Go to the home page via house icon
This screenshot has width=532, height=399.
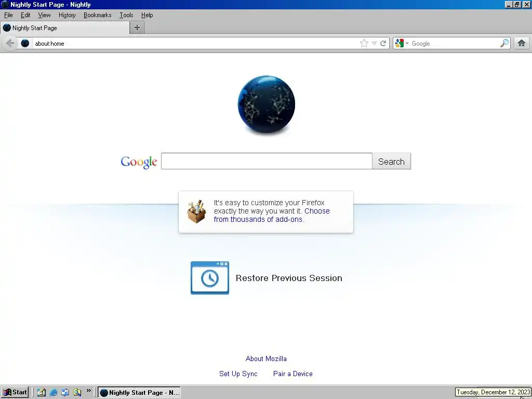(522, 44)
